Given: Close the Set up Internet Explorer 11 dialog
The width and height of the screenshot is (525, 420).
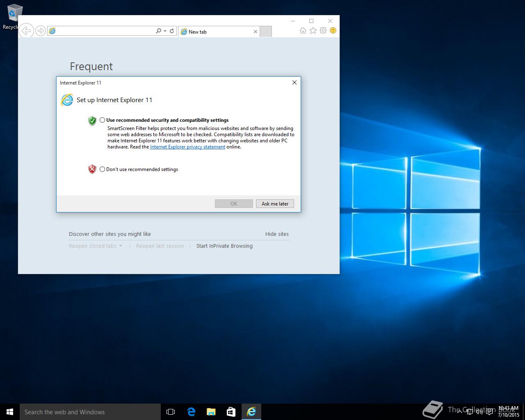Looking at the screenshot, I should (x=294, y=82).
